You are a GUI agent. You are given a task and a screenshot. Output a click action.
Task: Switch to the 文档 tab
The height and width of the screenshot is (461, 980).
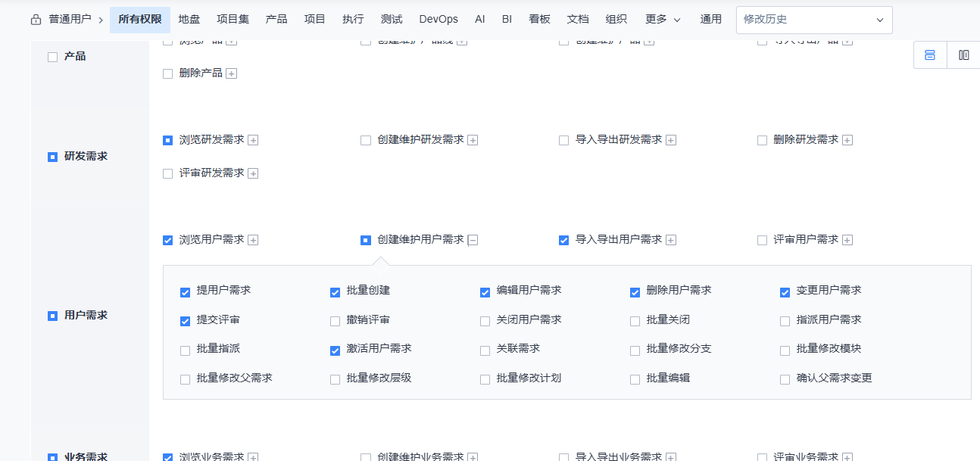coord(578,20)
